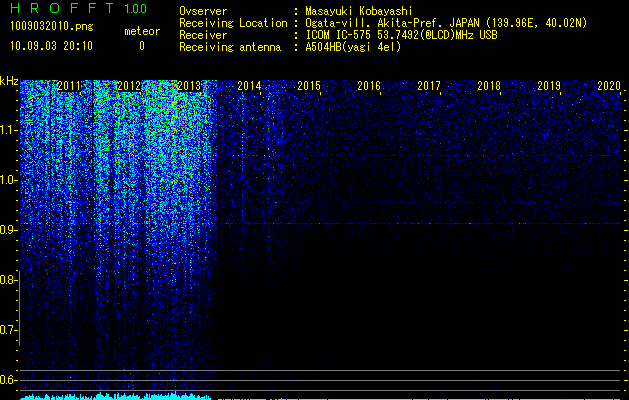Click the 2019 time marker
The width and height of the screenshot is (629, 400).
tap(549, 86)
